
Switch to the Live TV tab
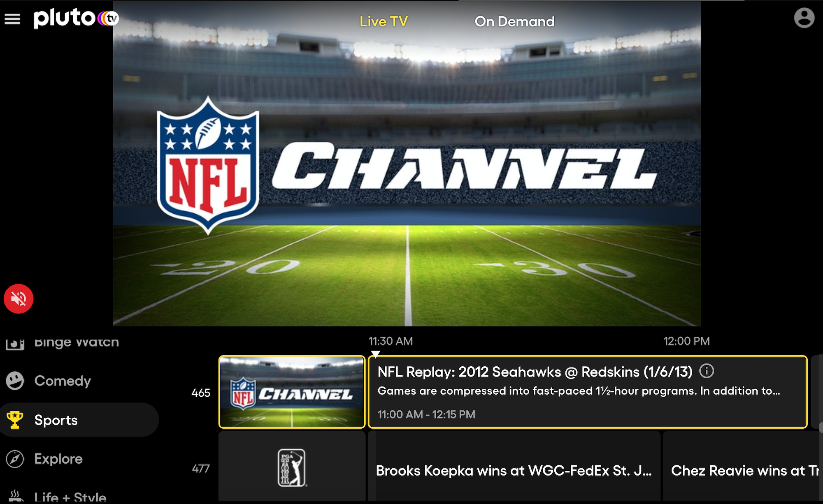point(385,21)
